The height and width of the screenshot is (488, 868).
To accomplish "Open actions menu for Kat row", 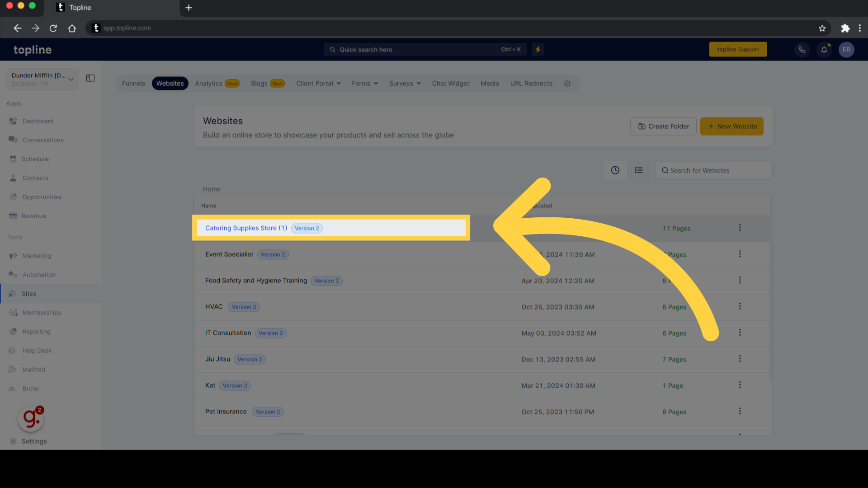I will tap(740, 385).
